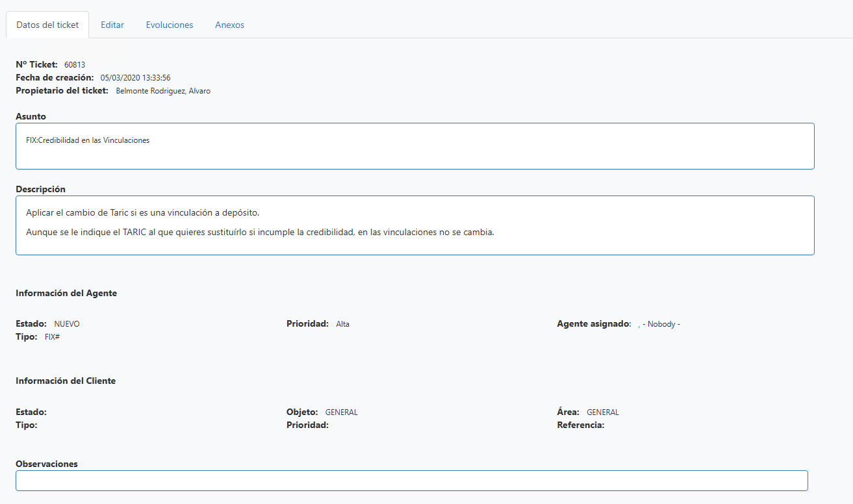This screenshot has height=504, width=853.
Task: Click the Información del Agente heading
Action: click(x=66, y=293)
